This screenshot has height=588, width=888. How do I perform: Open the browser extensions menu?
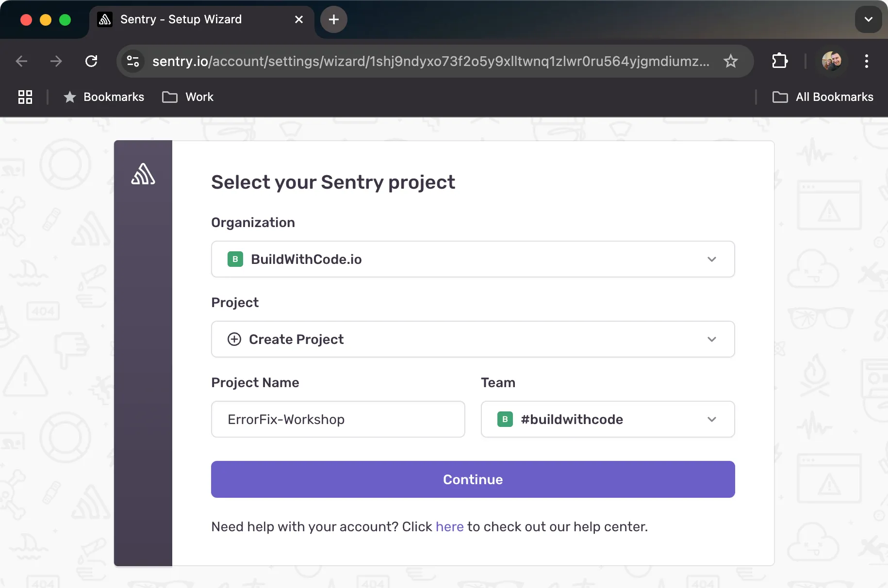click(x=780, y=61)
